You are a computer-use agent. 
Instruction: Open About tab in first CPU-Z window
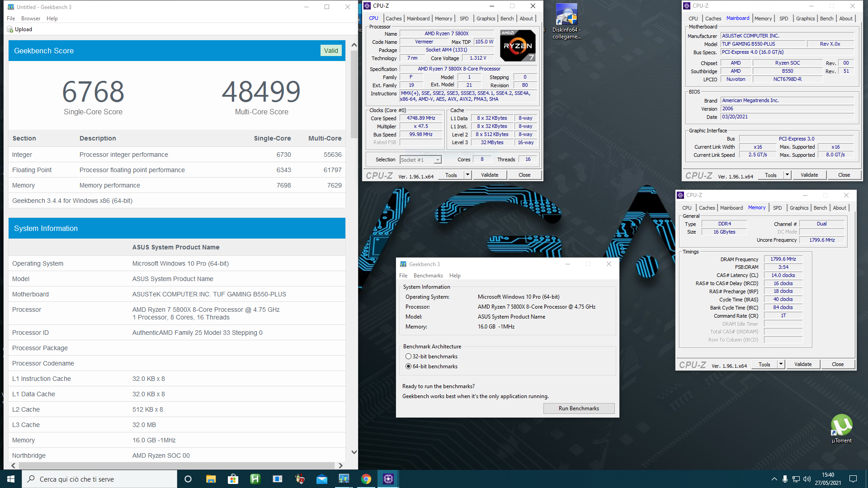pos(526,19)
